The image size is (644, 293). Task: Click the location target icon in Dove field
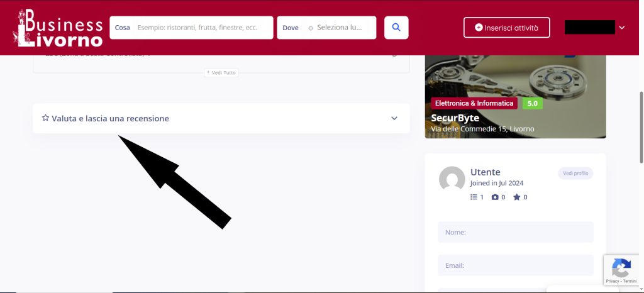(x=311, y=28)
